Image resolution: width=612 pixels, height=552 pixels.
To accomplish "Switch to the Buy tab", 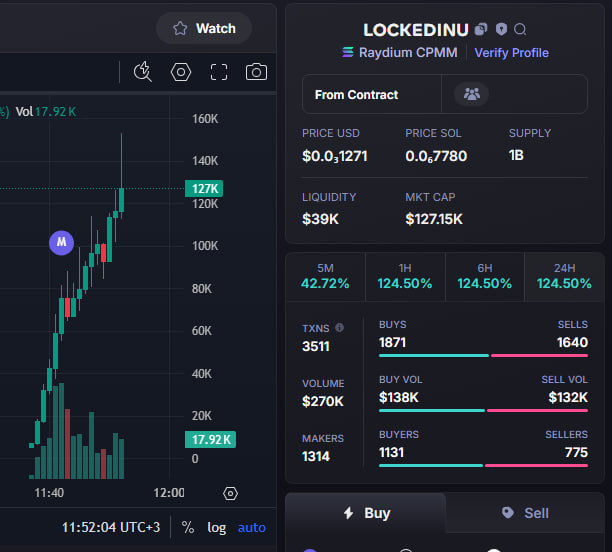I will click(366, 513).
